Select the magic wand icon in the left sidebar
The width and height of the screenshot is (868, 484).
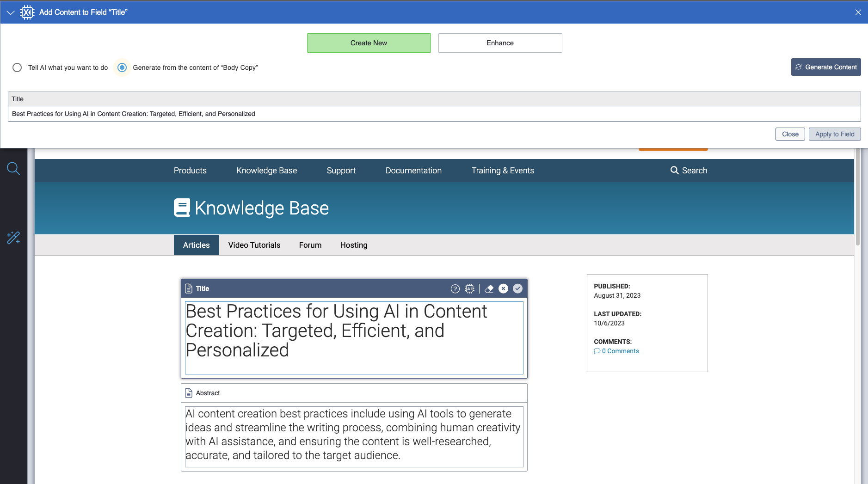(13, 238)
